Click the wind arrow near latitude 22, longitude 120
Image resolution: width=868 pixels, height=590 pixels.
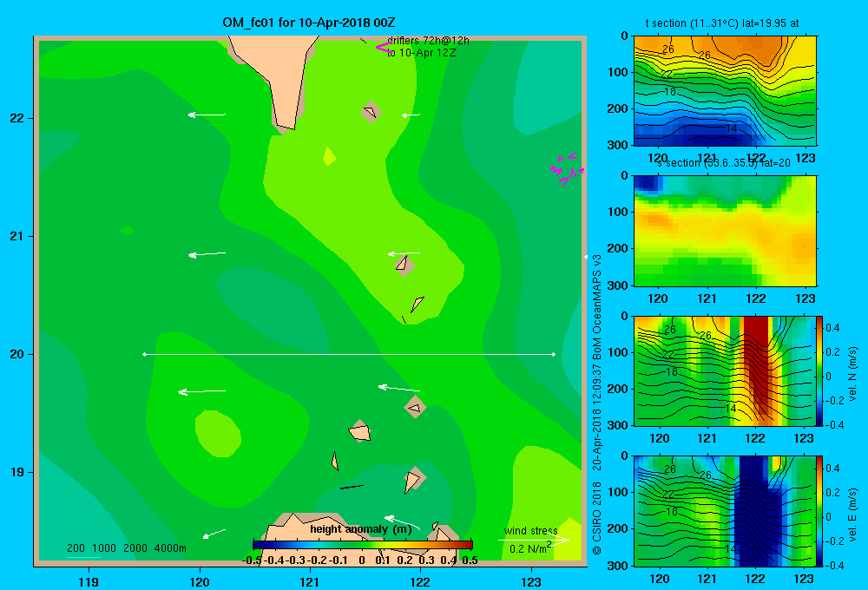coord(207,115)
